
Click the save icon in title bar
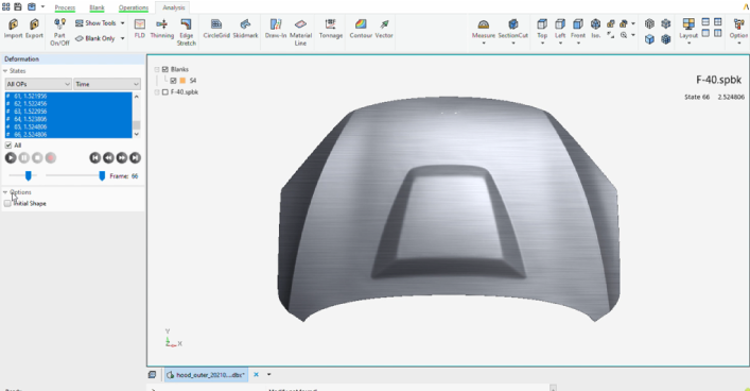tap(18, 7)
